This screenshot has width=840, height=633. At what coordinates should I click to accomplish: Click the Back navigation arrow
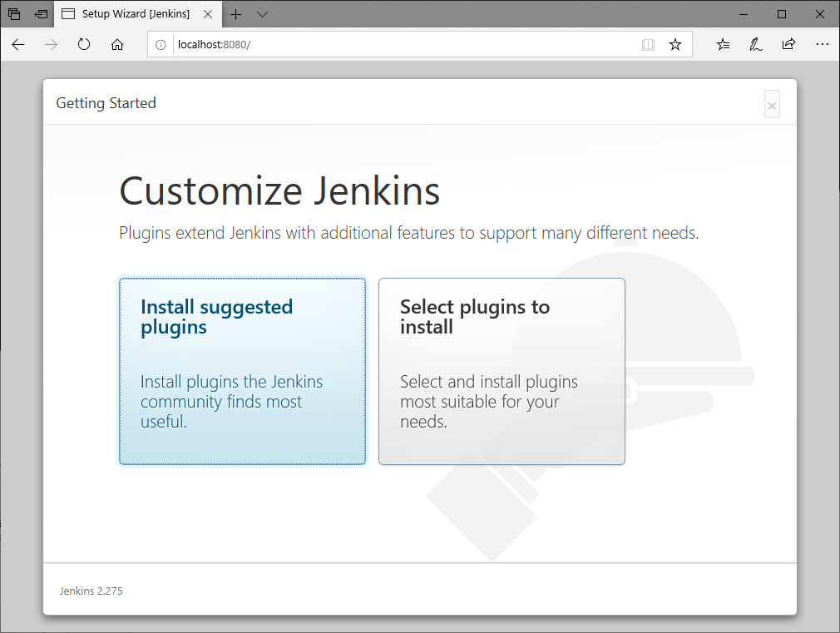17,44
